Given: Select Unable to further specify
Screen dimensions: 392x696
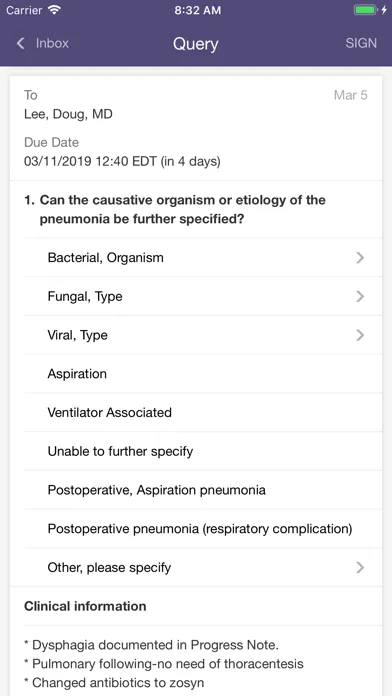Looking at the screenshot, I should click(203, 451).
